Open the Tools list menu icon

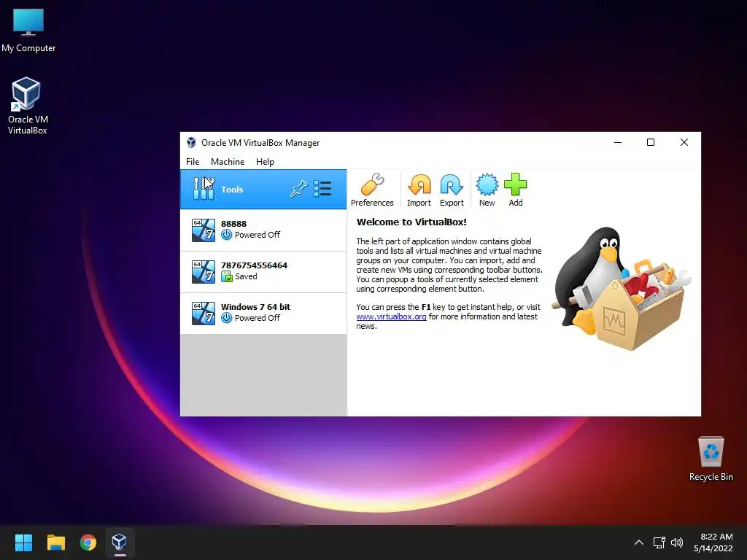[x=322, y=189]
